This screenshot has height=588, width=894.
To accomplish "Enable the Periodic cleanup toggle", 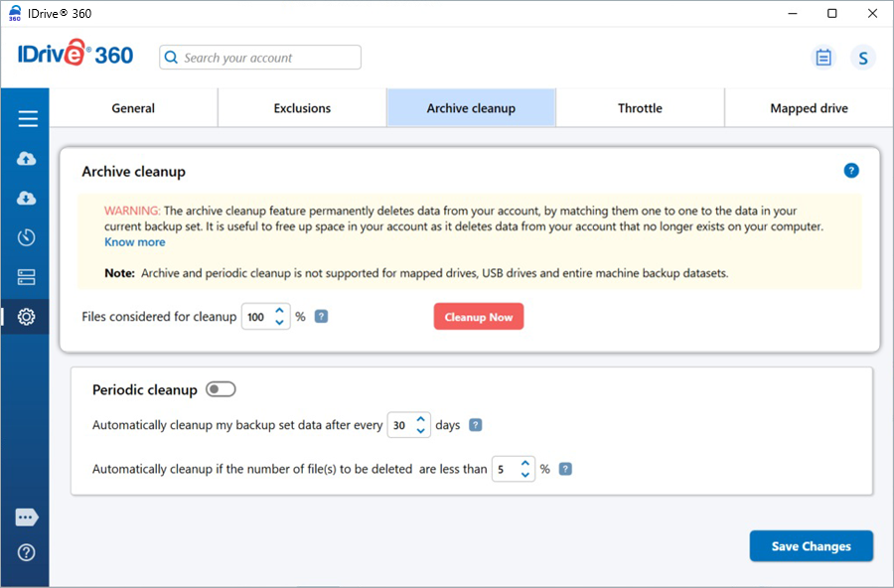I will click(x=221, y=389).
